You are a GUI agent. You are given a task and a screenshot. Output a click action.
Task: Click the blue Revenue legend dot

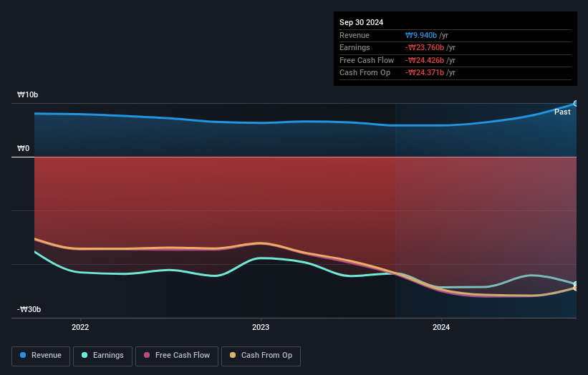(23, 355)
